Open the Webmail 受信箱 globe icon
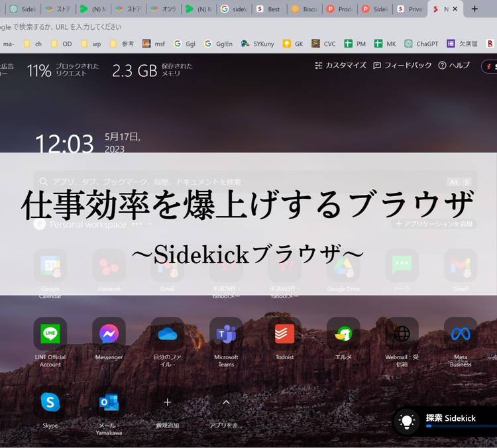 pyautogui.click(x=402, y=333)
